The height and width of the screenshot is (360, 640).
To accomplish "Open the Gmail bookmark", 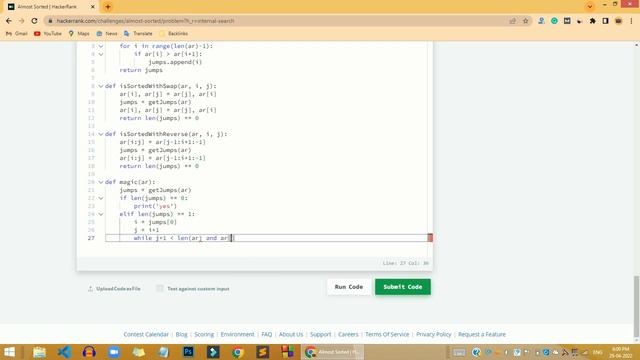I will [x=16, y=33].
